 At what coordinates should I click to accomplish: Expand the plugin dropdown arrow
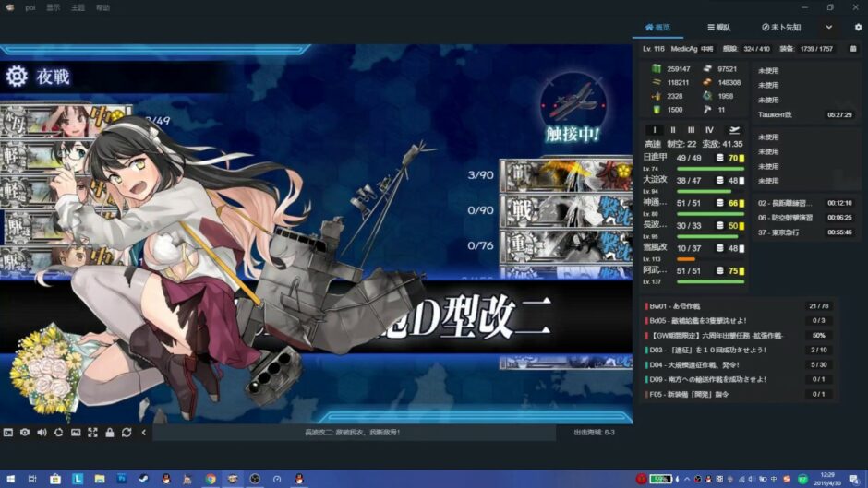[828, 27]
